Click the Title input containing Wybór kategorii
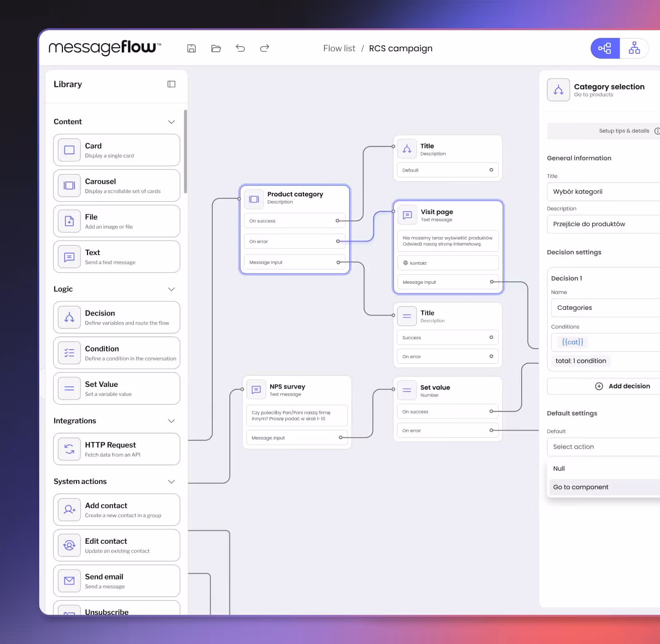The image size is (660, 644). point(603,192)
